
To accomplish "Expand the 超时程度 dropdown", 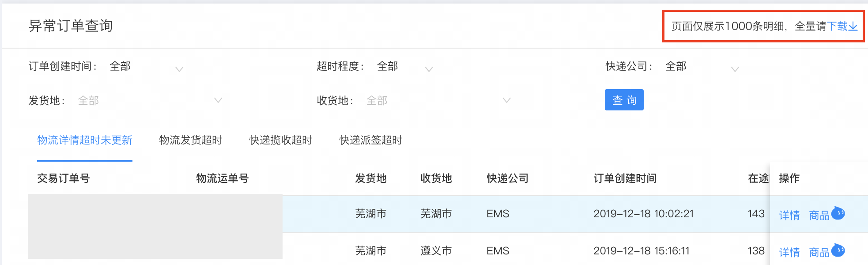I will pyautogui.click(x=404, y=67).
